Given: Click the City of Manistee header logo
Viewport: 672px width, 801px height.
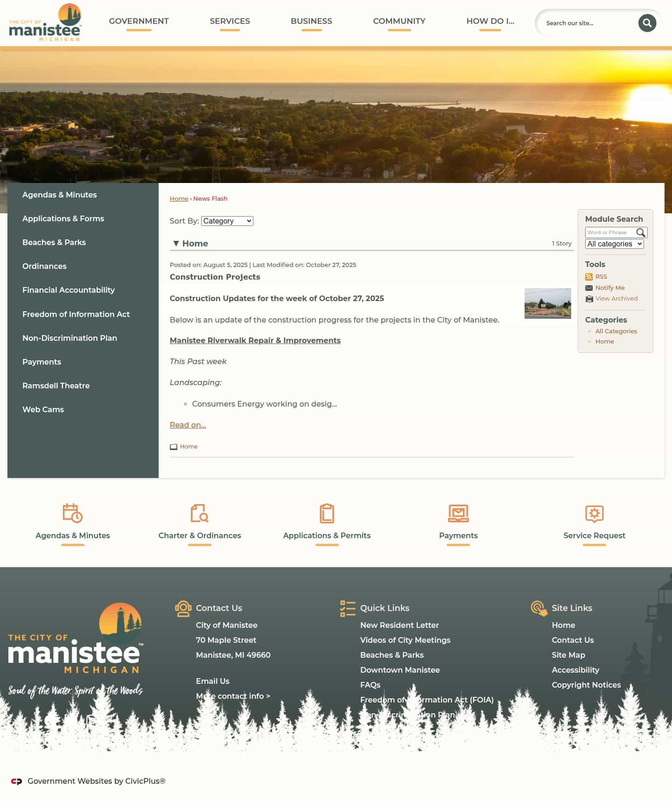Looking at the screenshot, I should pyautogui.click(x=45, y=22).
